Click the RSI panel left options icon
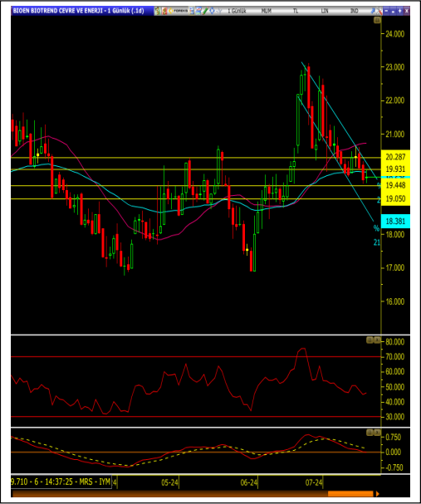The height and width of the screenshot is (504, 421). [370, 340]
